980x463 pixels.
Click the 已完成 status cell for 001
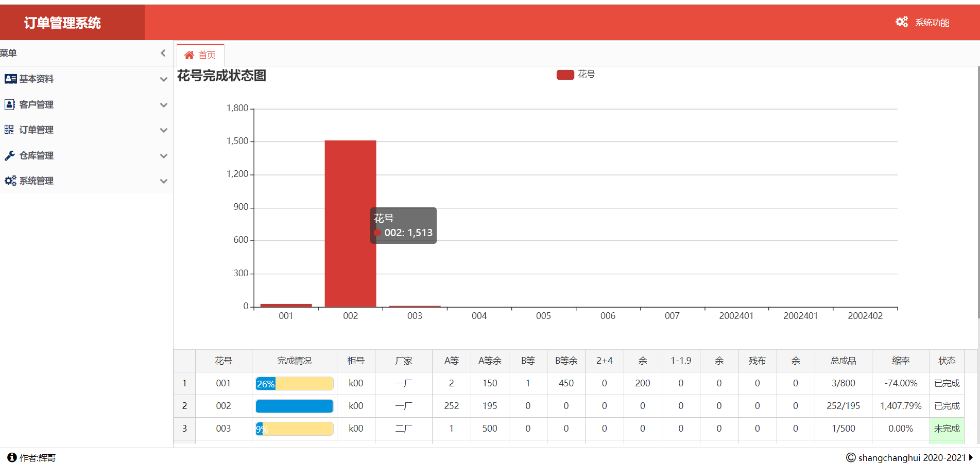947,383
